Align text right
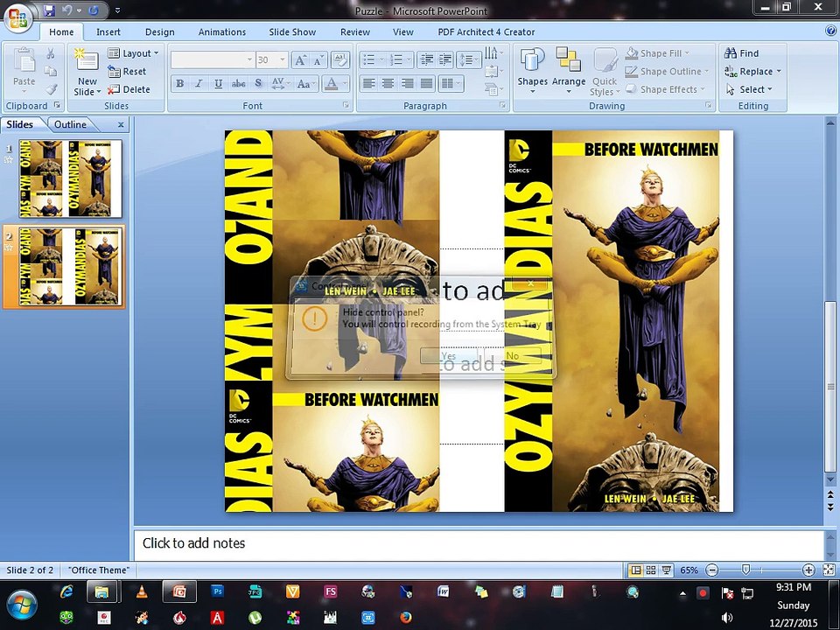The height and width of the screenshot is (630, 840). click(407, 84)
